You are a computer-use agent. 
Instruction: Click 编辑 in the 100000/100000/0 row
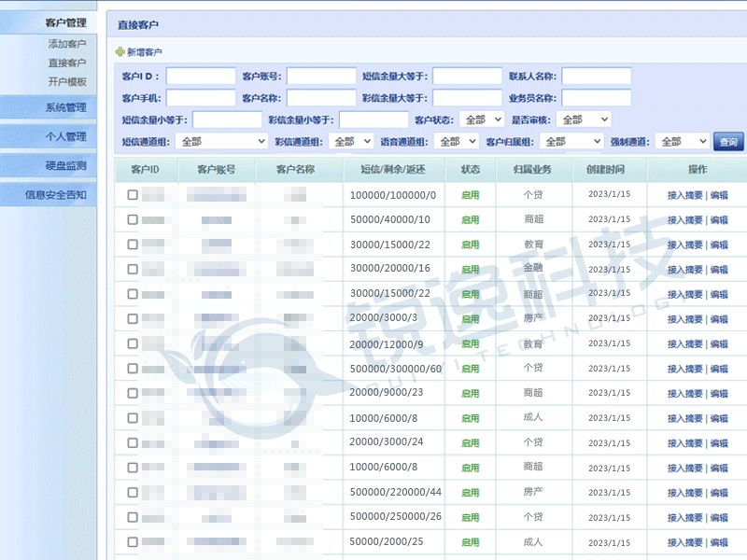[x=719, y=196]
